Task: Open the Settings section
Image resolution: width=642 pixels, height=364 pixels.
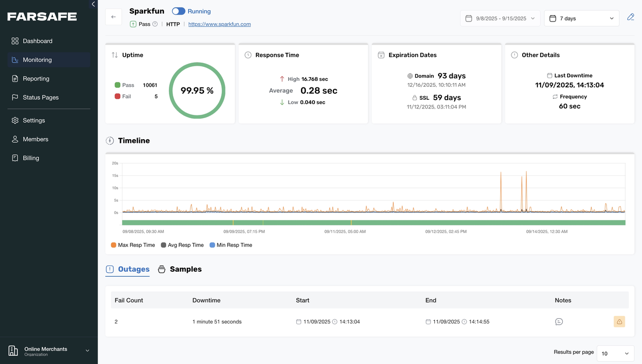Action: [34, 120]
